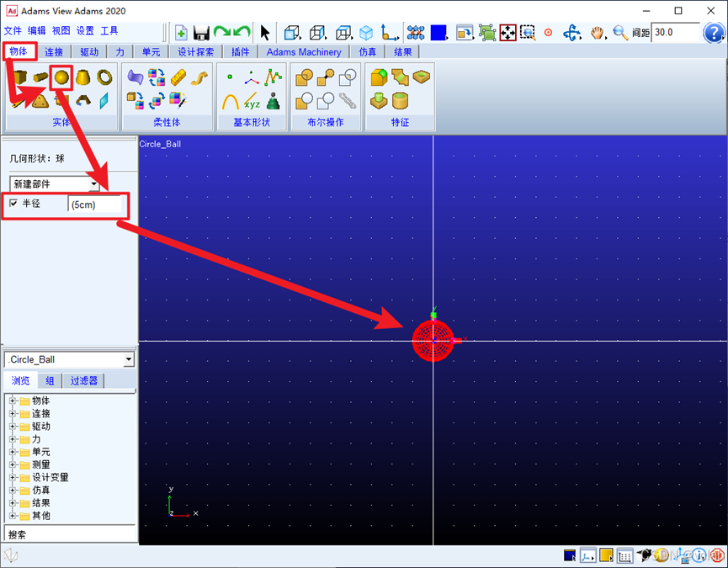Click the hollow shell feature icon

click(401, 101)
